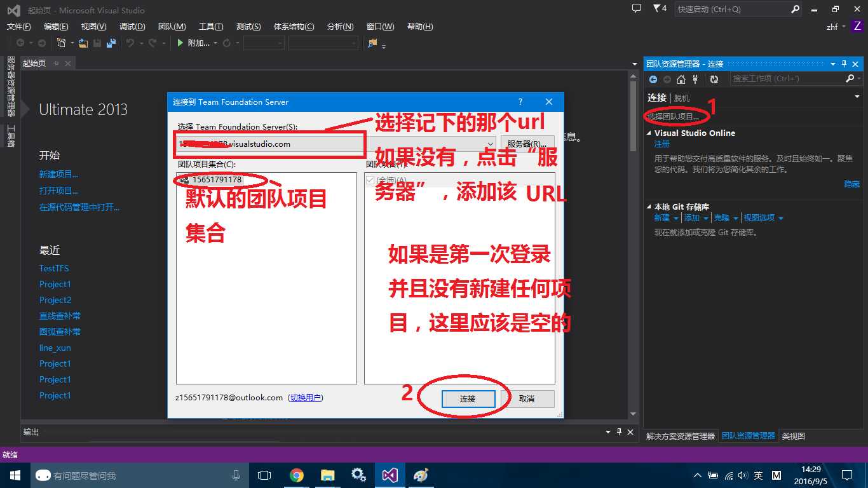868x488 pixels.
Task: Click the Save toolbar icon
Action: (x=97, y=43)
